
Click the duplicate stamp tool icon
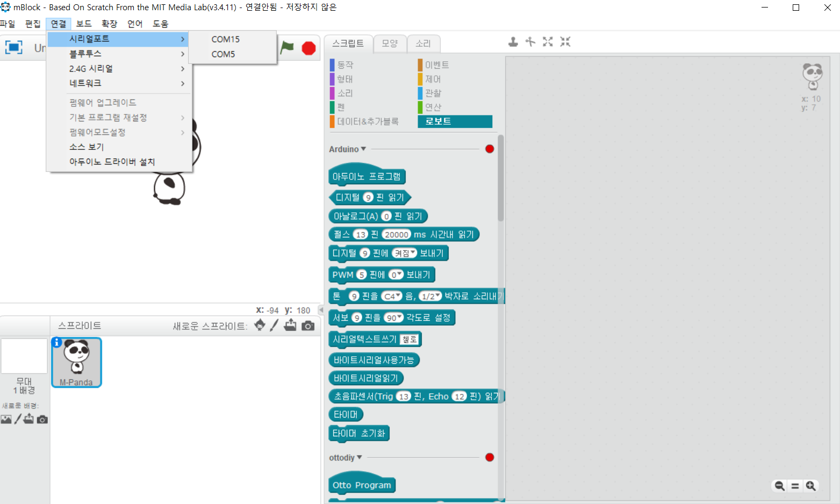click(x=513, y=42)
